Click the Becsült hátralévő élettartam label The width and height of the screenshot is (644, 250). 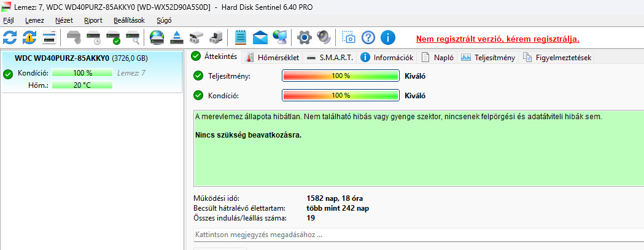pos(239,208)
